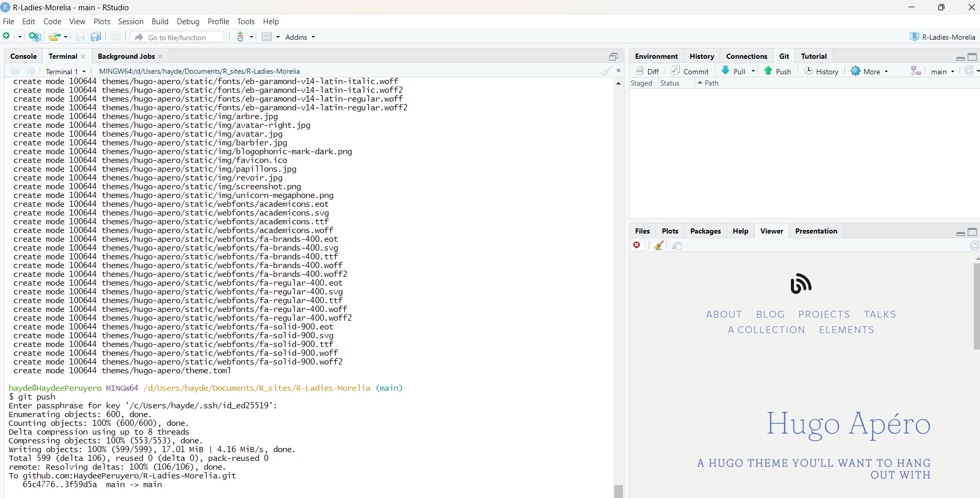Image resolution: width=980 pixels, height=498 pixels.
Task: Clear terminal buffer with broom icon
Action: 606,71
